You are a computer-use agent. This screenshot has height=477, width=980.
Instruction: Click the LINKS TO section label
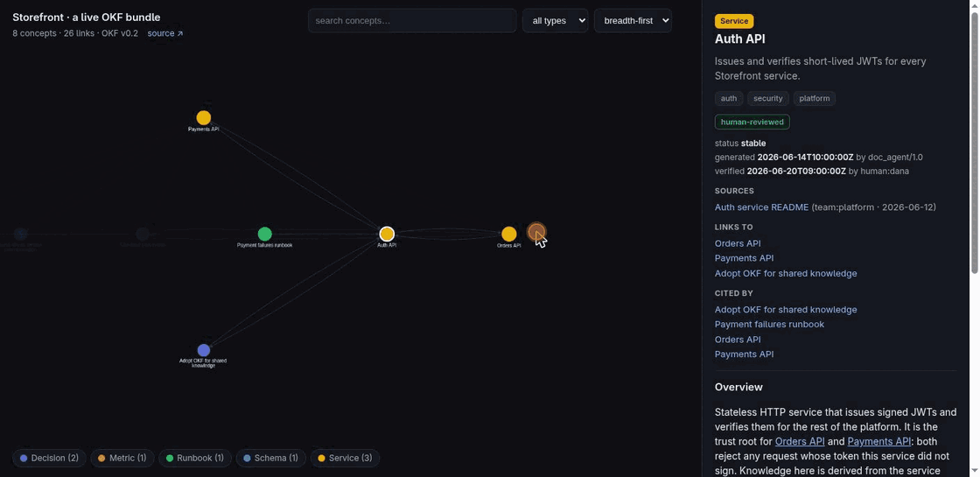coord(734,227)
